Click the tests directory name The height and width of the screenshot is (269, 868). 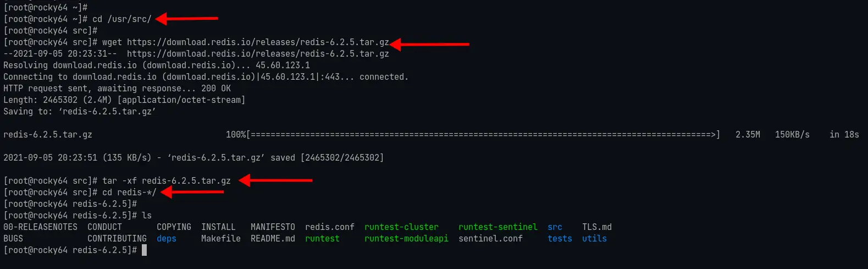point(560,239)
